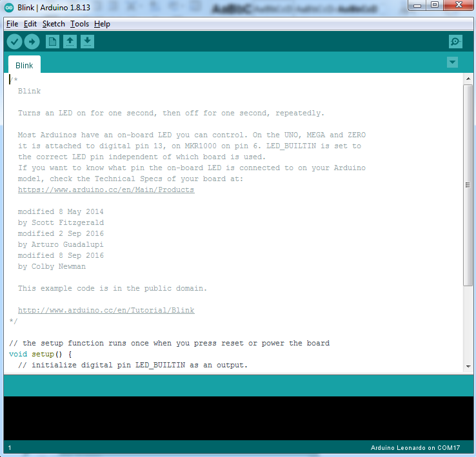Open the Edit menu

pyautogui.click(x=30, y=24)
